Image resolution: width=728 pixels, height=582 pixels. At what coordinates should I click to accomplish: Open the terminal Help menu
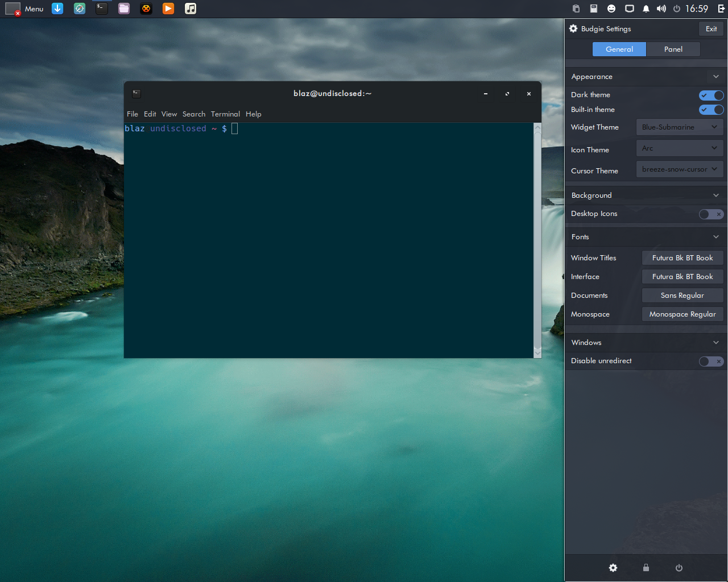tap(254, 114)
